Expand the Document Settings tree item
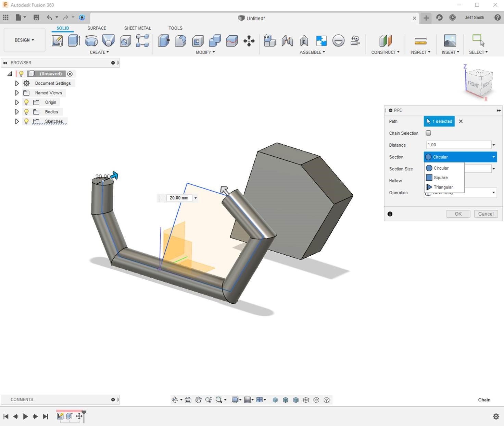This screenshot has height=426, width=504. click(16, 83)
